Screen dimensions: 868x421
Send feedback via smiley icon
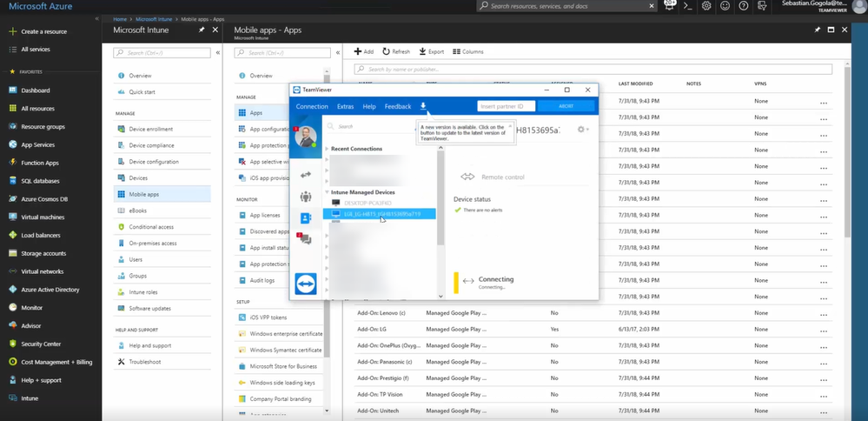pyautogui.click(x=725, y=5)
